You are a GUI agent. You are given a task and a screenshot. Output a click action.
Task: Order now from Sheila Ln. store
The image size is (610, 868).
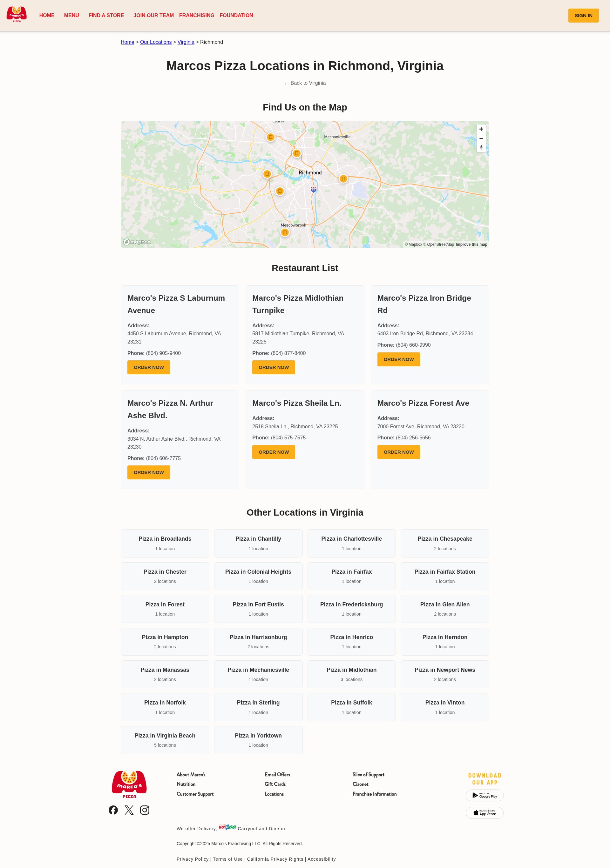(274, 452)
